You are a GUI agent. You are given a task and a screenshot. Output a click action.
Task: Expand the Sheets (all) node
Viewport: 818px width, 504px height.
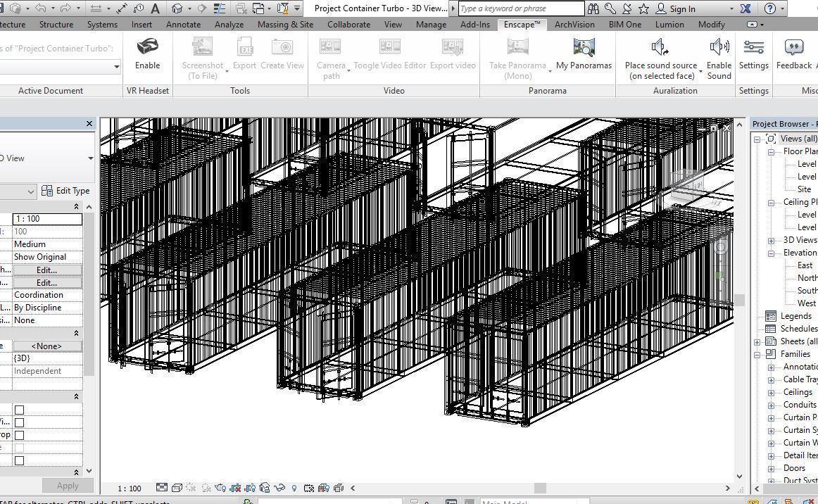(757, 341)
